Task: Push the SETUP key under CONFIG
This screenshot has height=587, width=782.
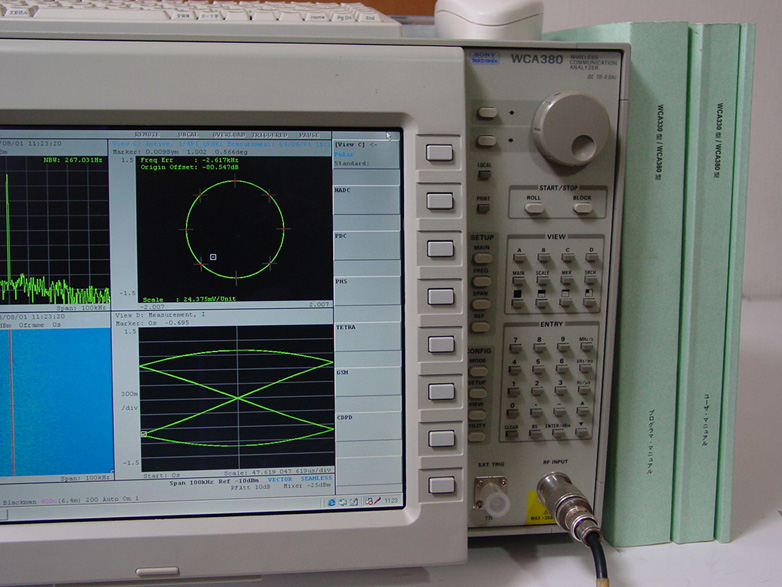Action: pos(477,393)
